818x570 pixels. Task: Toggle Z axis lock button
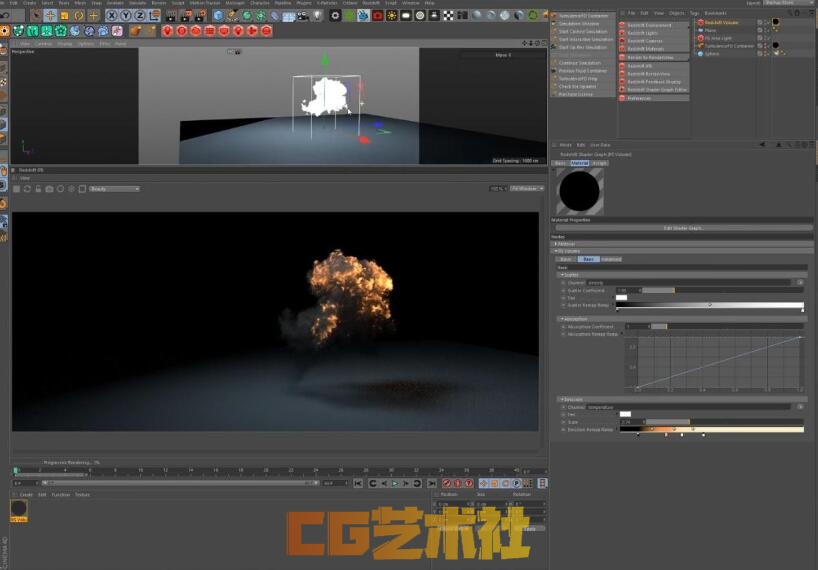(140, 16)
